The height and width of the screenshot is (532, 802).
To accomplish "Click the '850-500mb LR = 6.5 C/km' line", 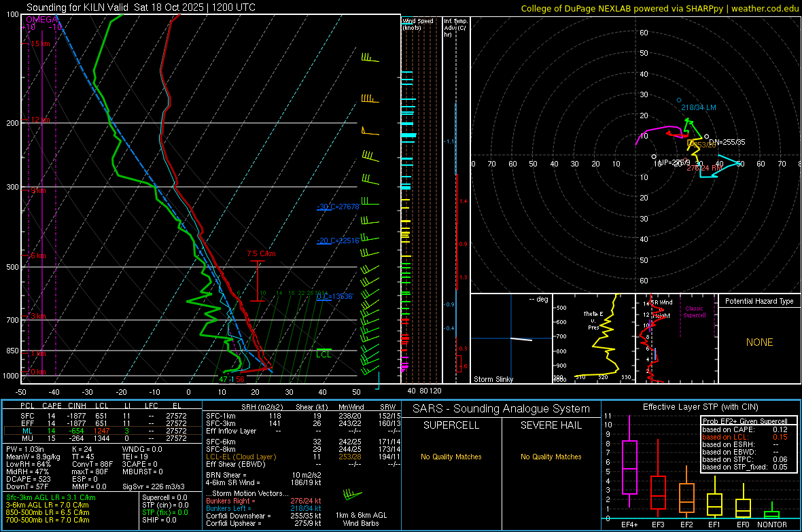I will [x=48, y=512].
